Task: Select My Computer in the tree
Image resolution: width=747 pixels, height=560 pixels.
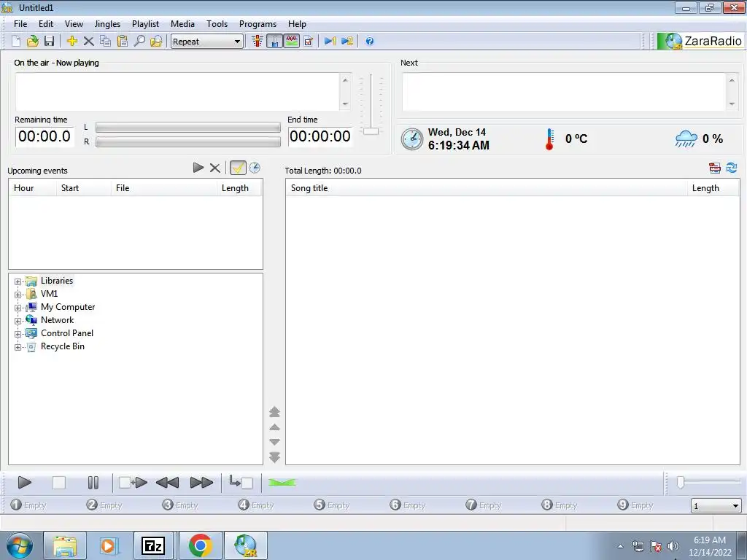Action: pyautogui.click(x=68, y=307)
